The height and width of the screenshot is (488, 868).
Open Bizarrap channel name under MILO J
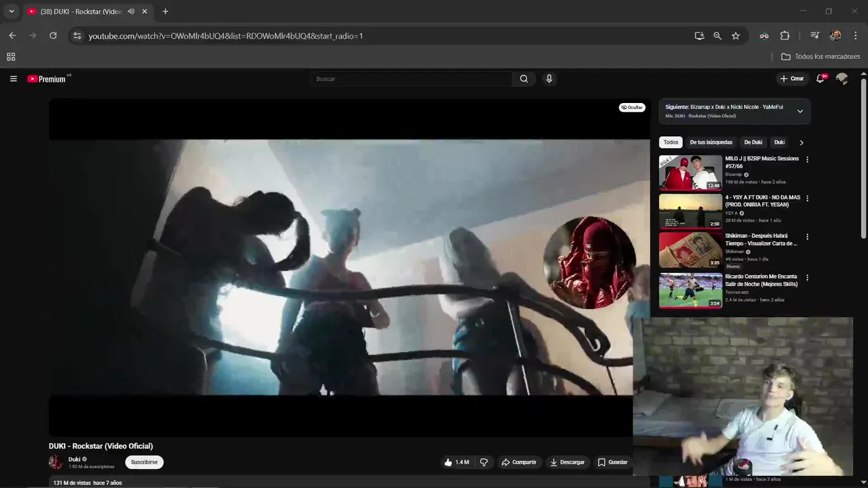click(x=733, y=175)
